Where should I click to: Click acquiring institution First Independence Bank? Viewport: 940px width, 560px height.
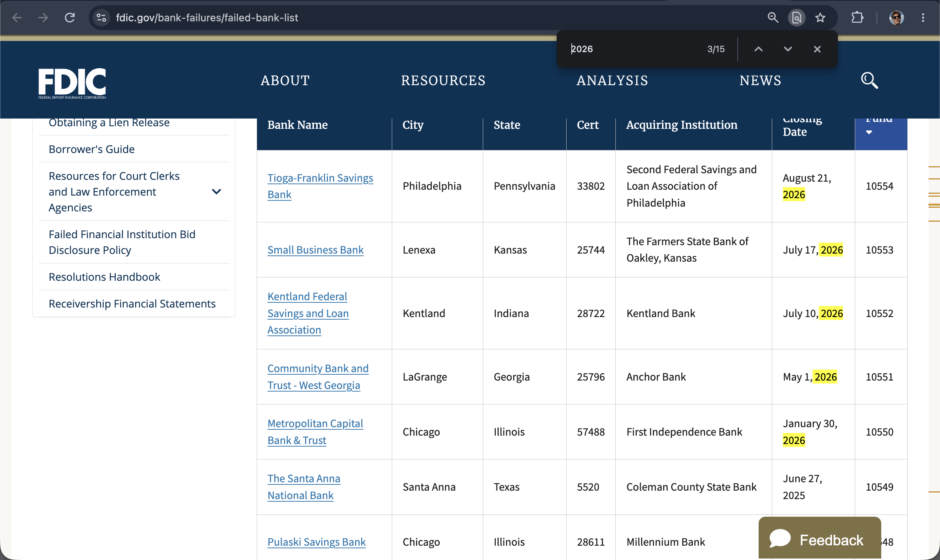(684, 432)
